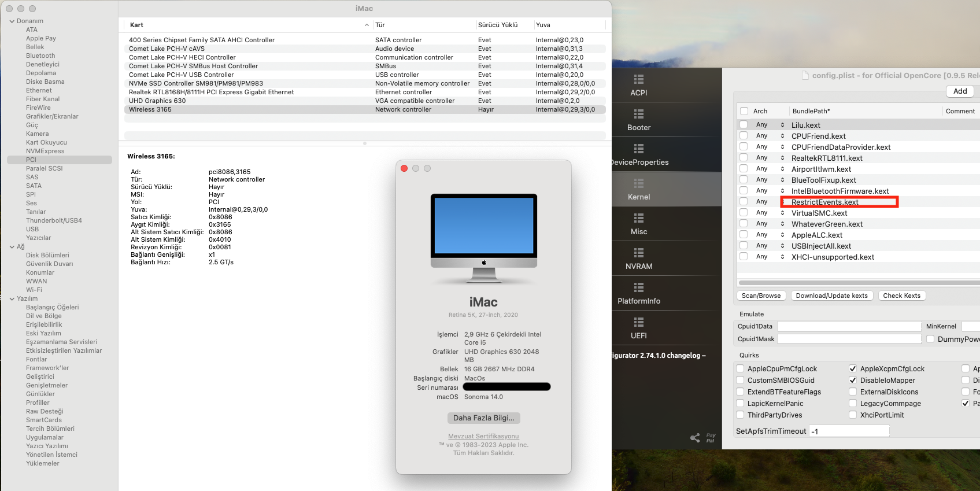Click the iMac computer image
Image resolution: width=980 pixels, height=491 pixels.
pos(484,238)
